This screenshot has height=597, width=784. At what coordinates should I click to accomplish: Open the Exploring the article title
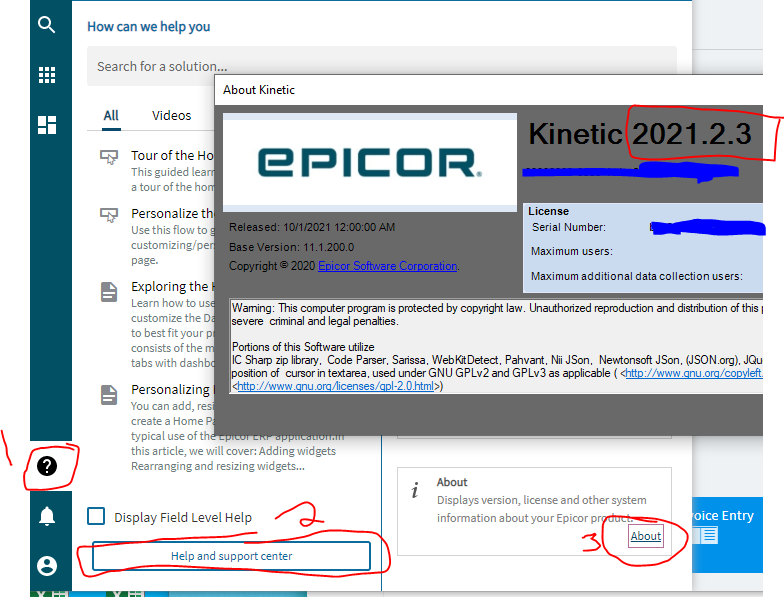coord(172,286)
